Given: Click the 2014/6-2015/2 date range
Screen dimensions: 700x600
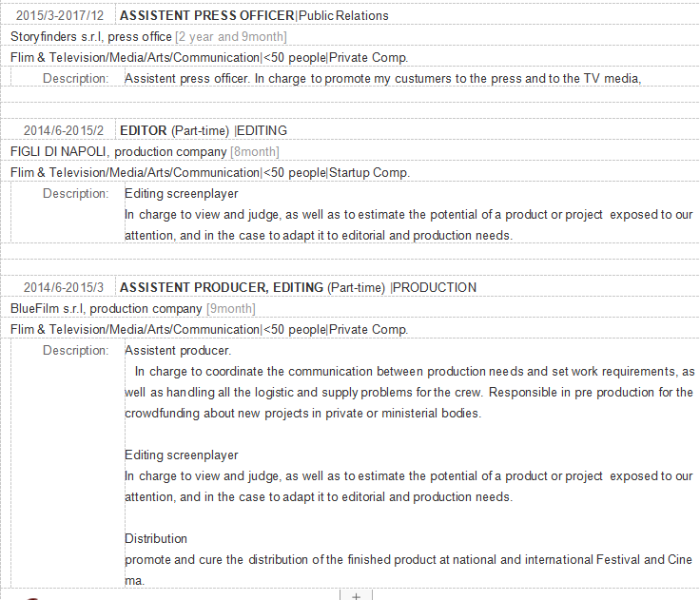Looking at the screenshot, I should coord(64,130).
